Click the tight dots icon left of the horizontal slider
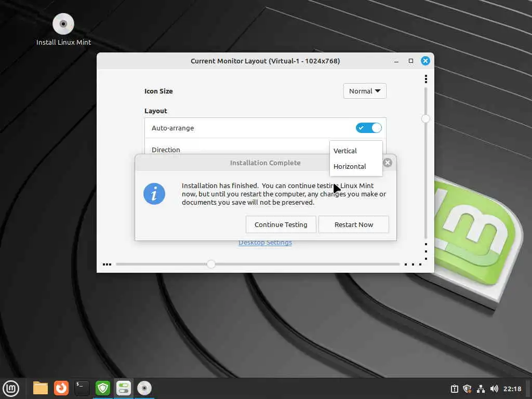Screen dimensions: 532x399 pyautogui.click(x=107, y=264)
